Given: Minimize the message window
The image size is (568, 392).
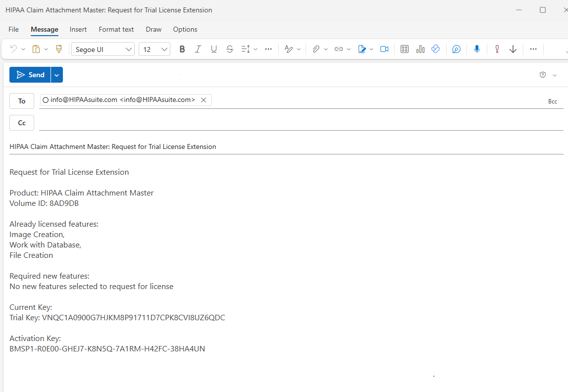Looking at the screenshot, I should pyautogui.click(x=519, y=10).
